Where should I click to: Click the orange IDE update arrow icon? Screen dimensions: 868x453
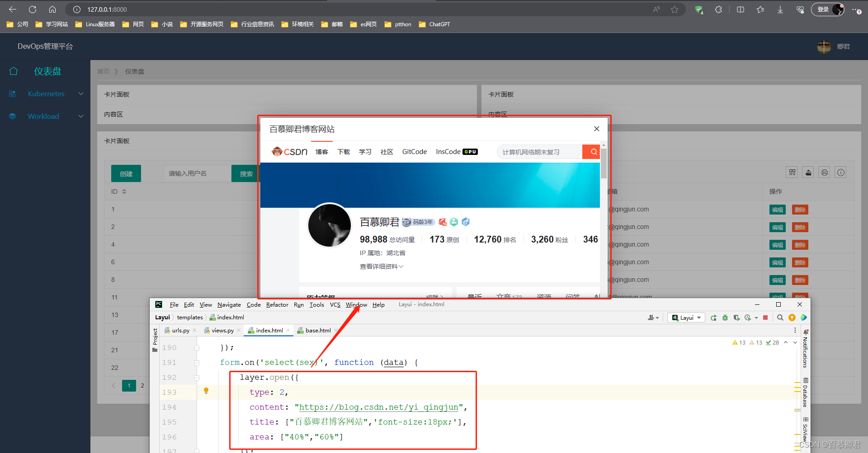point(792,318)
